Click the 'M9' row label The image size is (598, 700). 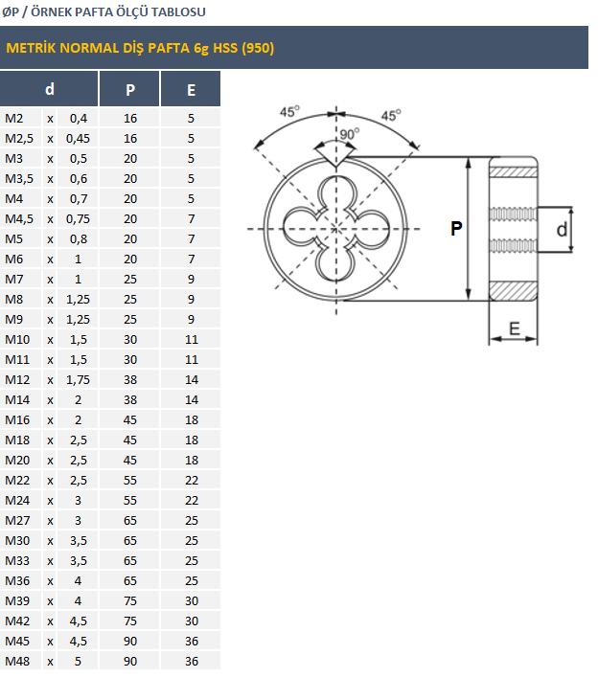click(x=13, y=319)
